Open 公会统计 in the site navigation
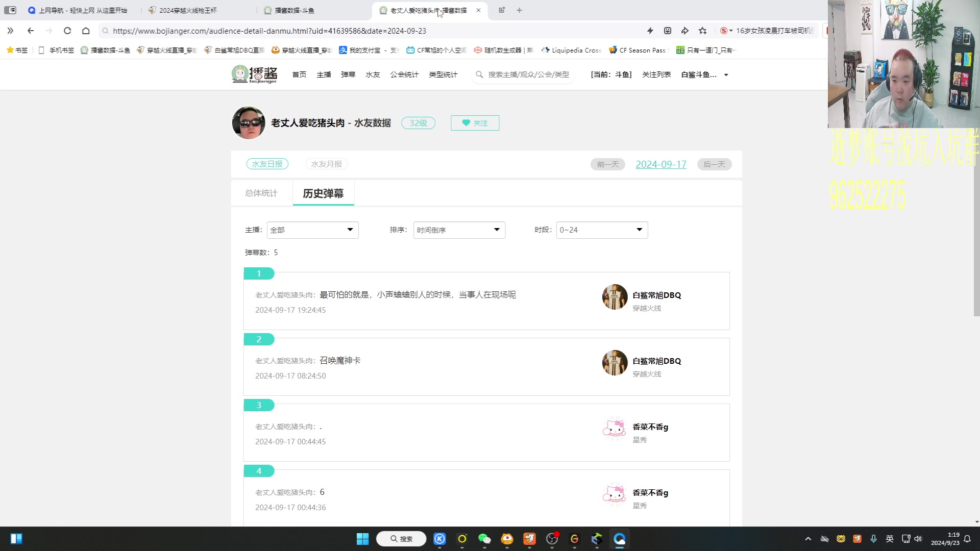 (404, 74)
